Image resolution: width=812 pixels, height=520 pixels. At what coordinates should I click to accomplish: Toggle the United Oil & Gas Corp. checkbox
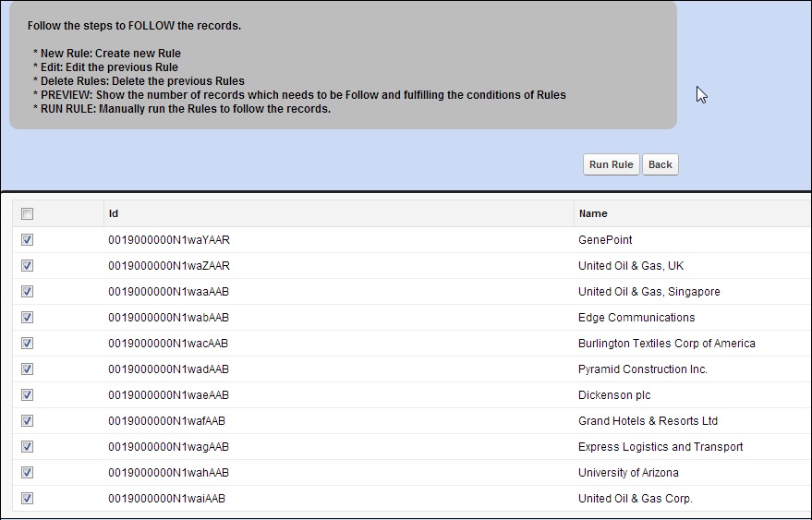(27, 499)
